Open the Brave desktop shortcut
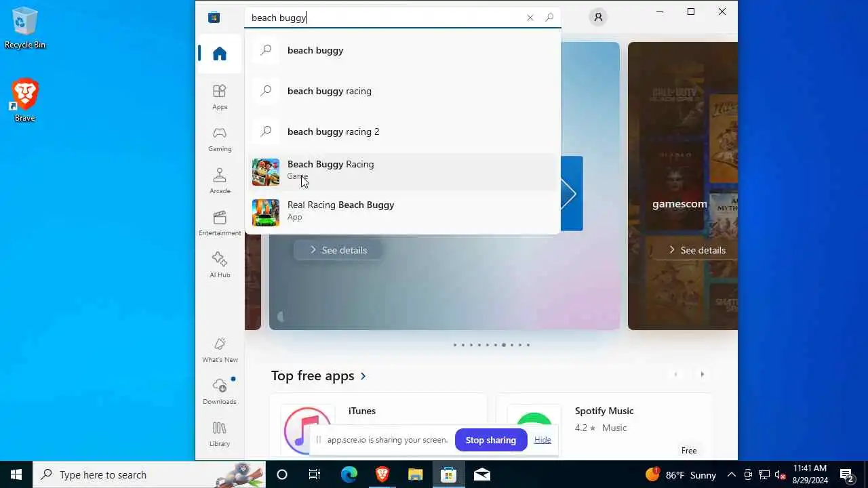The height and width of the screenshot is (488, 868). click(24, 100)
